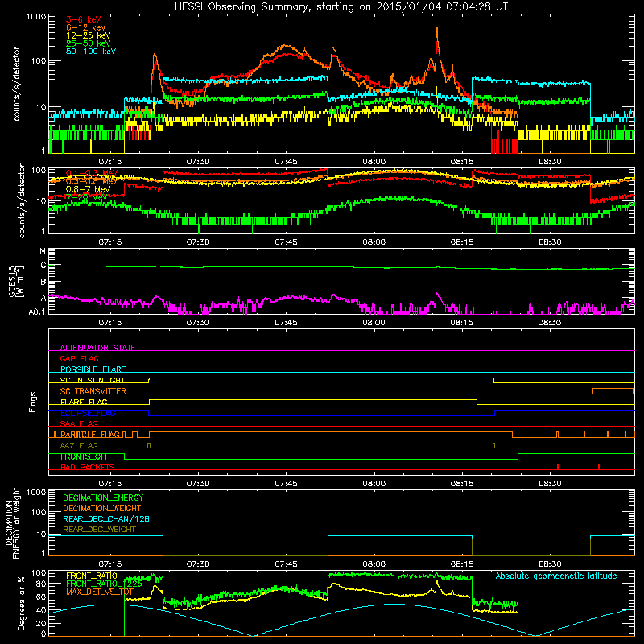
Task: Select the 12-25 keV legend label
Action: pyautogui.click(x=88, y=35)
